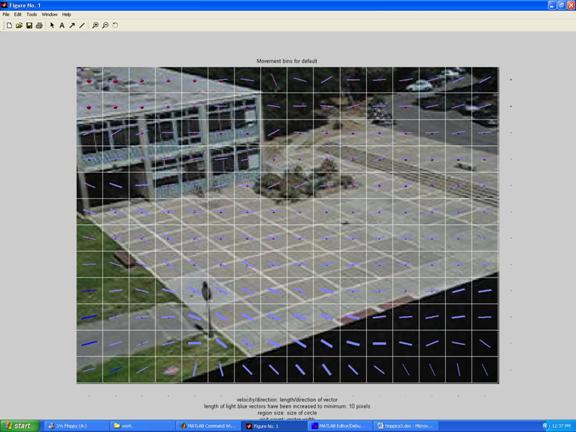Click the 'Movement bins for default' plot title
The image size is (576, 432).
[x=287, y=61]
